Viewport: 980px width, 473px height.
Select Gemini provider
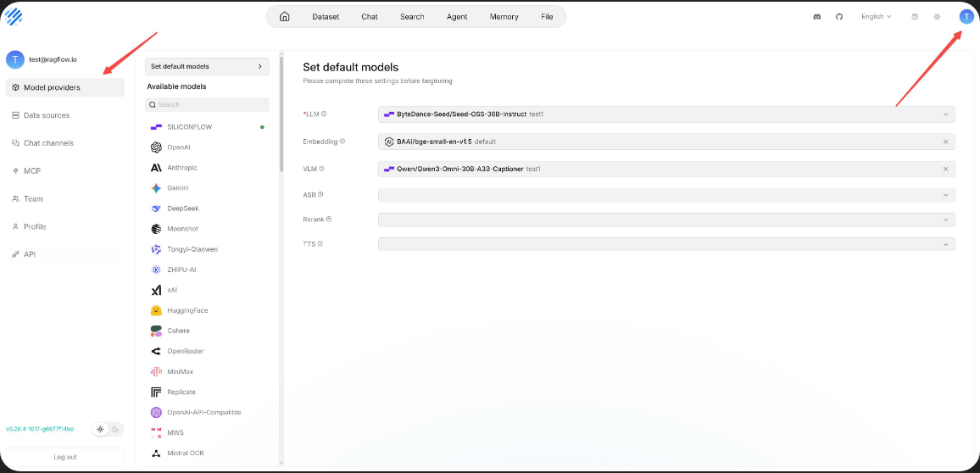click(x=207, y=188)
